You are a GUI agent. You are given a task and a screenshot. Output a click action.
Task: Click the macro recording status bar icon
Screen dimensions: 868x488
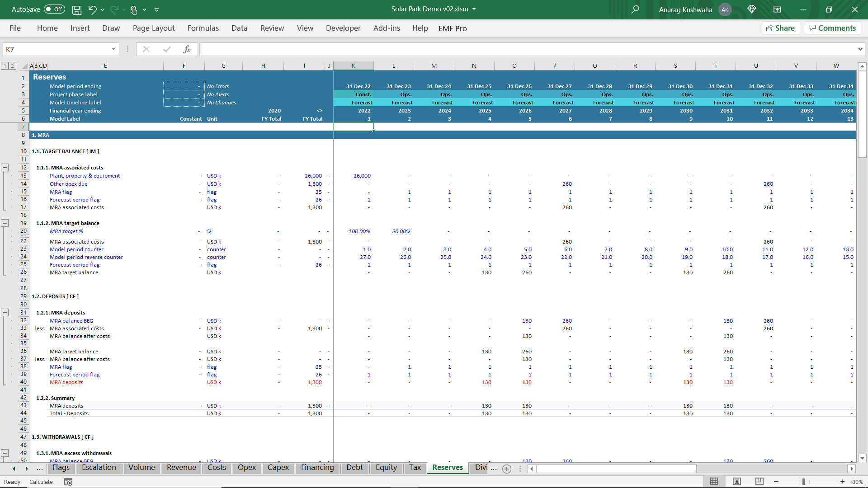[68, 482]
